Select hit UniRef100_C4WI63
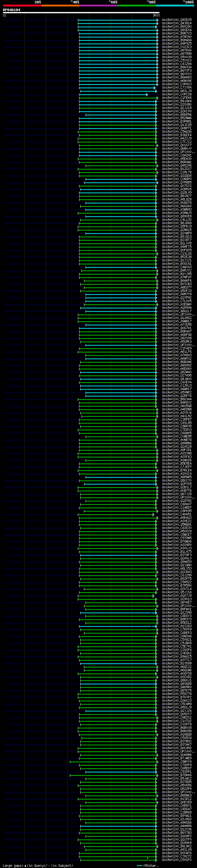The image size is (197, 868). click(x=176, y=267)
